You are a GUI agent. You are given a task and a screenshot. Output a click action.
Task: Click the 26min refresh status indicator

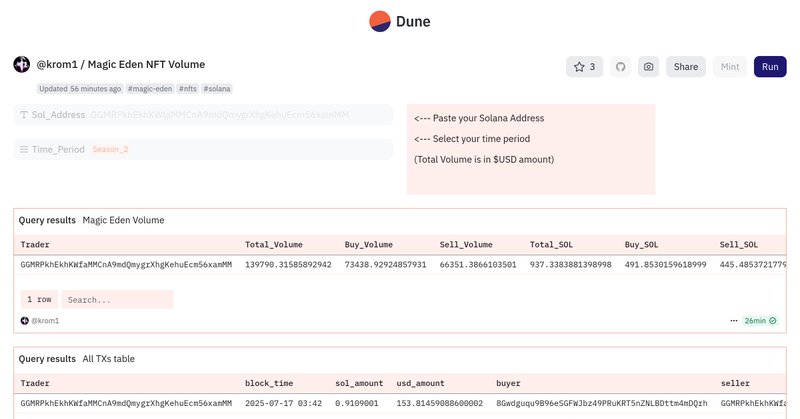(760, 321)
